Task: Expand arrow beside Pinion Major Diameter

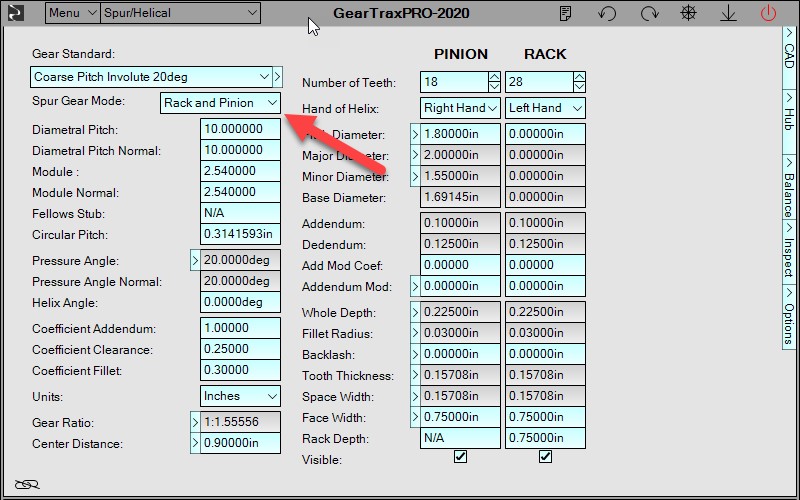Action: pyautogui.click(x=415, y=155)
